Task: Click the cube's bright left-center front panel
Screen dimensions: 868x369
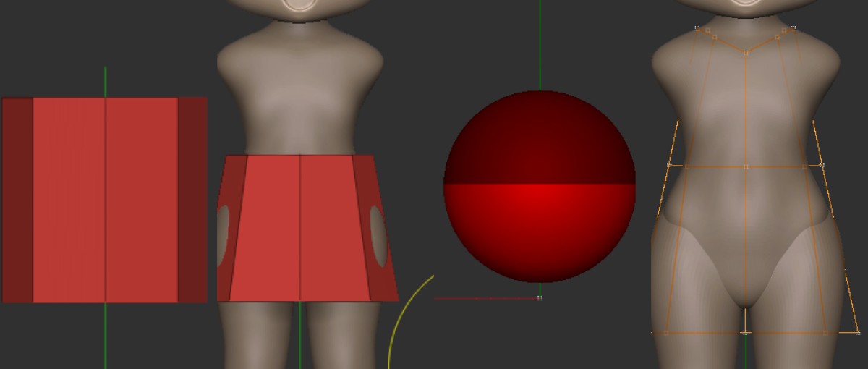Action: click(69, 200)
